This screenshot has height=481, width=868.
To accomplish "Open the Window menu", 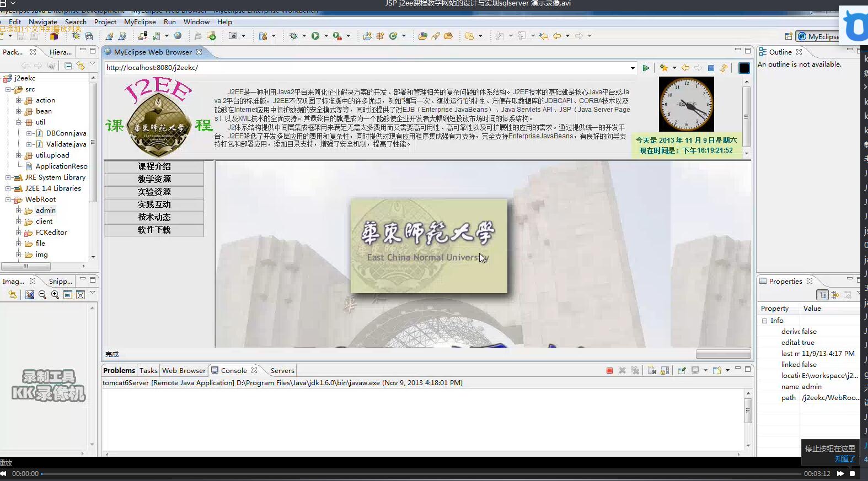I will (x=196, y=22).
